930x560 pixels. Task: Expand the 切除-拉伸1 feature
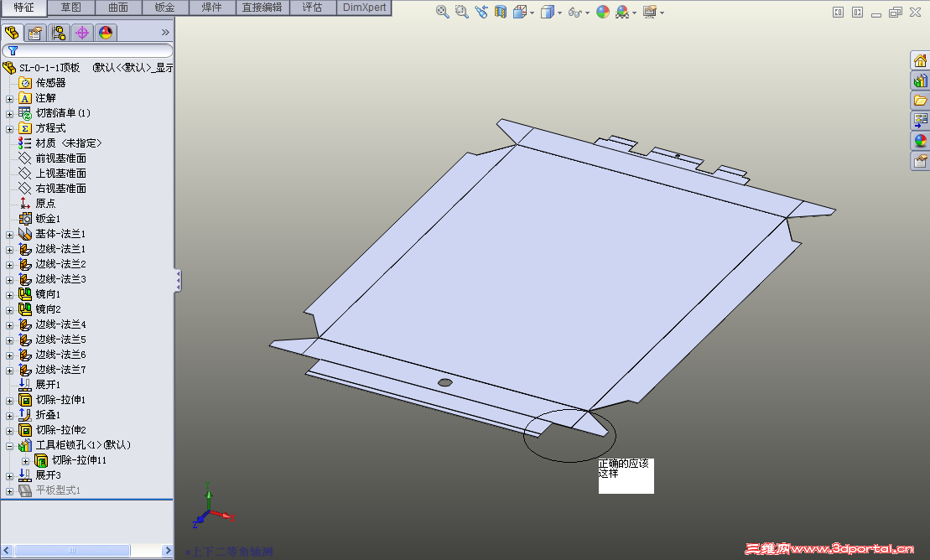(9, 401)
